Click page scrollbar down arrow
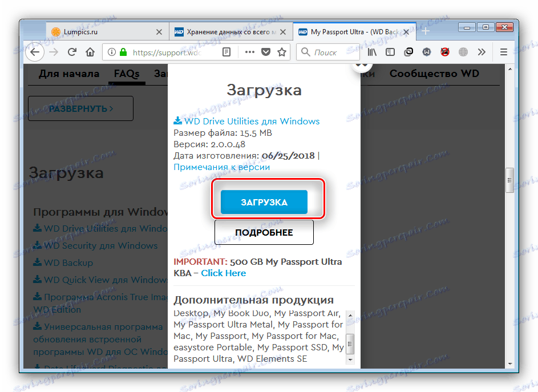This screenshot has height=392, width=538. (x=510, y=363)
